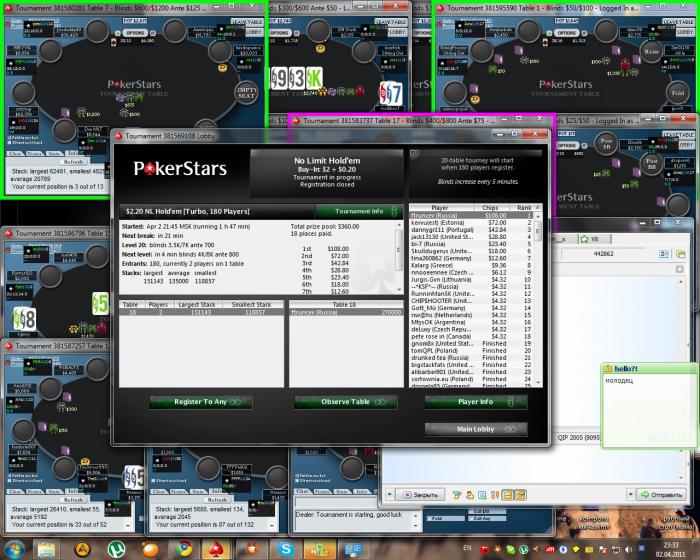Click the star-badge icon left of Skype in taskbar

253,549
